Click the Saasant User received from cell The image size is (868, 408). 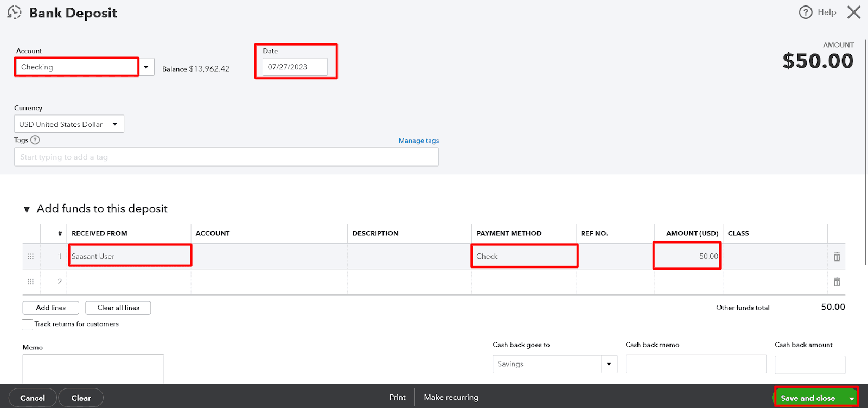coord(130,256)
